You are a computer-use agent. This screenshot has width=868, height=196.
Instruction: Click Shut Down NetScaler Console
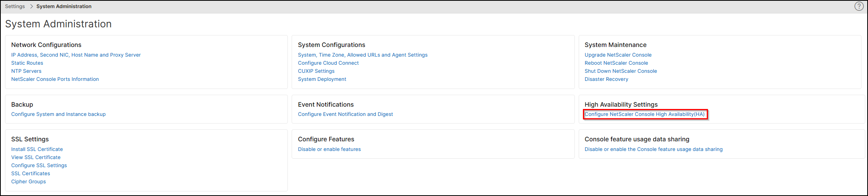coord(621,71)
